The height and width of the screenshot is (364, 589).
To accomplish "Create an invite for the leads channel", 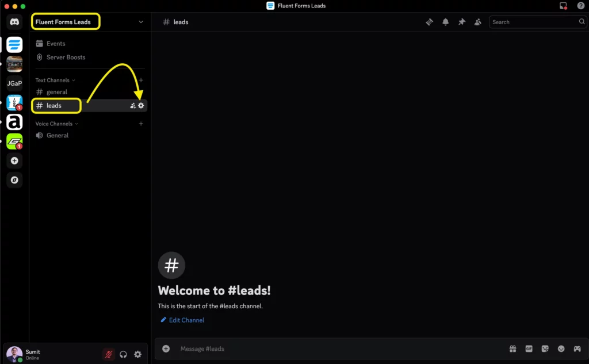I will [132, 105].
